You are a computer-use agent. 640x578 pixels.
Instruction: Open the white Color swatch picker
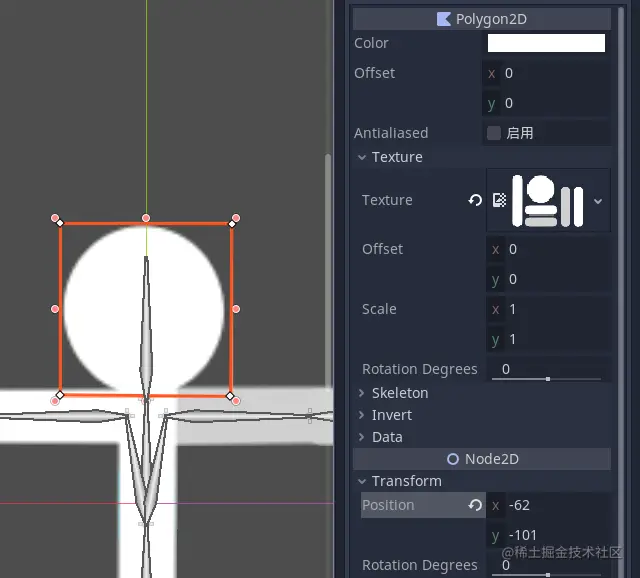pyautogui.click(x=546, y=43)
